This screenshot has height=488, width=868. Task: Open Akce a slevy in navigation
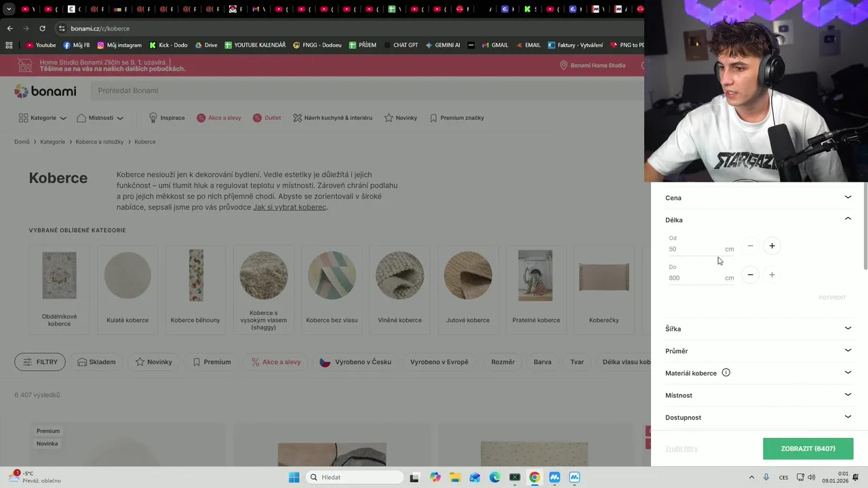coord(219,118)
